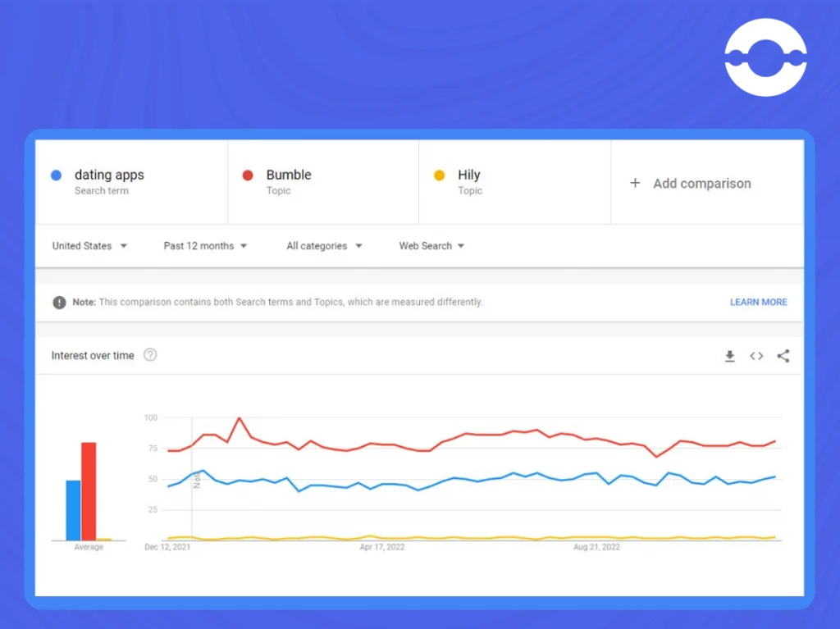840x629 pixels.
Task: Click the 25 y-axis value
Action: [x=153, y=509]
